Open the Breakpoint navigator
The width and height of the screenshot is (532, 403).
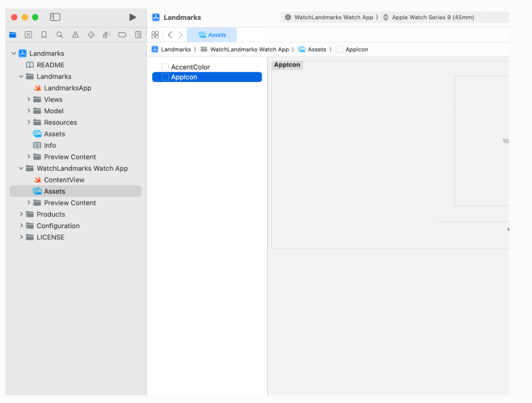122,35
